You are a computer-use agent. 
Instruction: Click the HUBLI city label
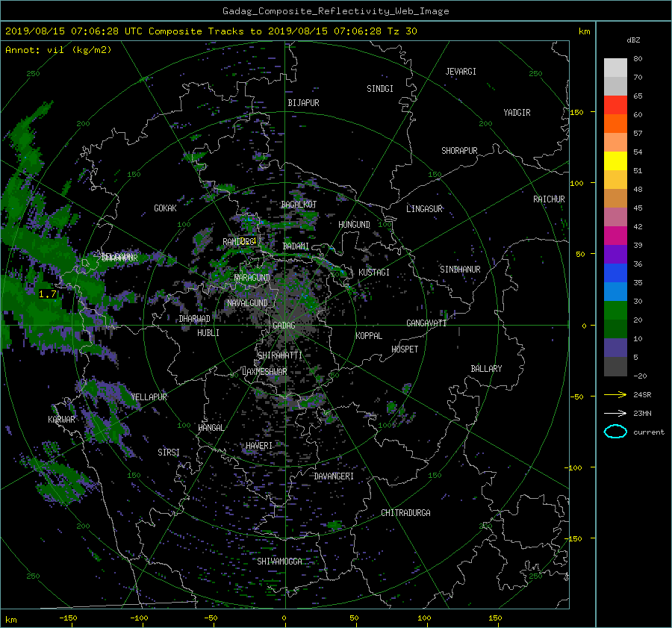tap(208, 333)
